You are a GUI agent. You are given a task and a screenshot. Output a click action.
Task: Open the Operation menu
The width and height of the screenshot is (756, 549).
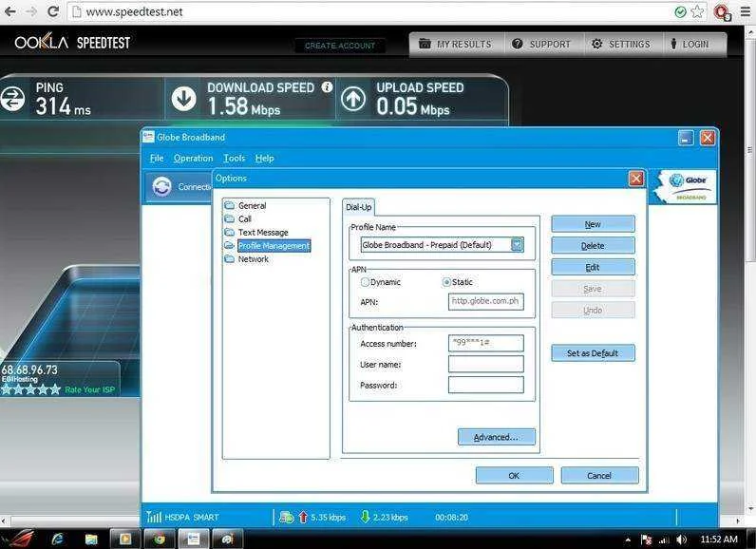pyautogui.click(x=194, y=159)
